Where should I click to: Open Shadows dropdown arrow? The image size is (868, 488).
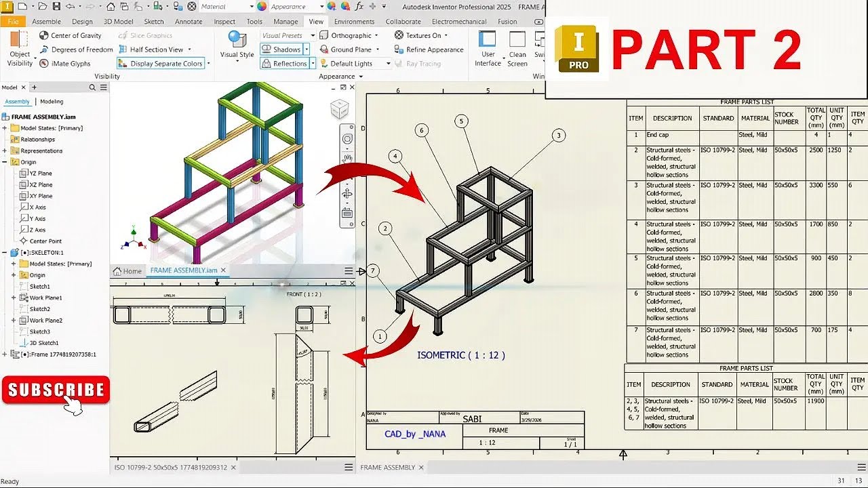point(307,49)
